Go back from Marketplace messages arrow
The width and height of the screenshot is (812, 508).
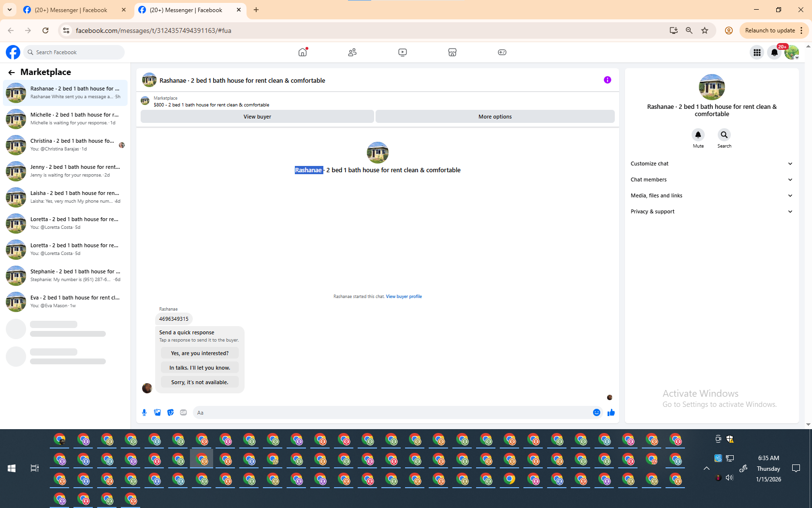[12, 72]
